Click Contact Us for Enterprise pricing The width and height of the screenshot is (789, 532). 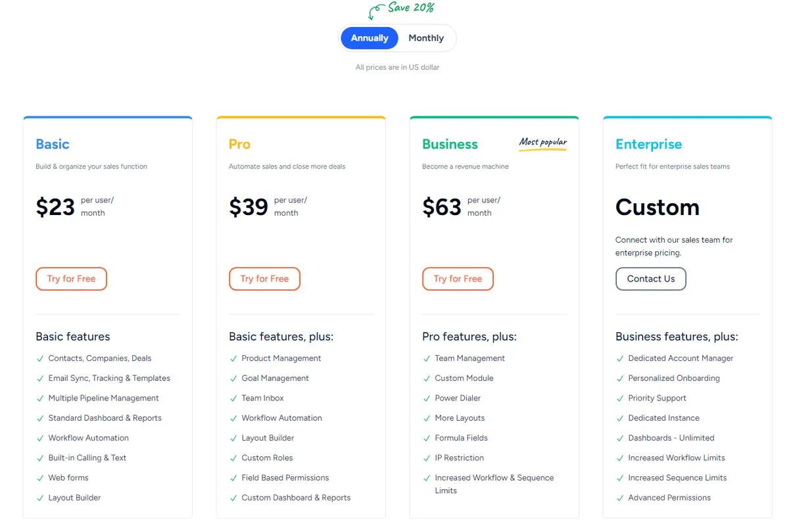(x=651, y=278)
